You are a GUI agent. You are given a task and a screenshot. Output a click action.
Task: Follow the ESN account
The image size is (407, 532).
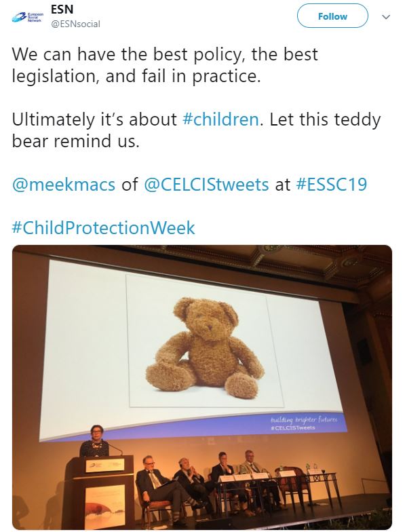pyautogui.click(x=332, y=16)
